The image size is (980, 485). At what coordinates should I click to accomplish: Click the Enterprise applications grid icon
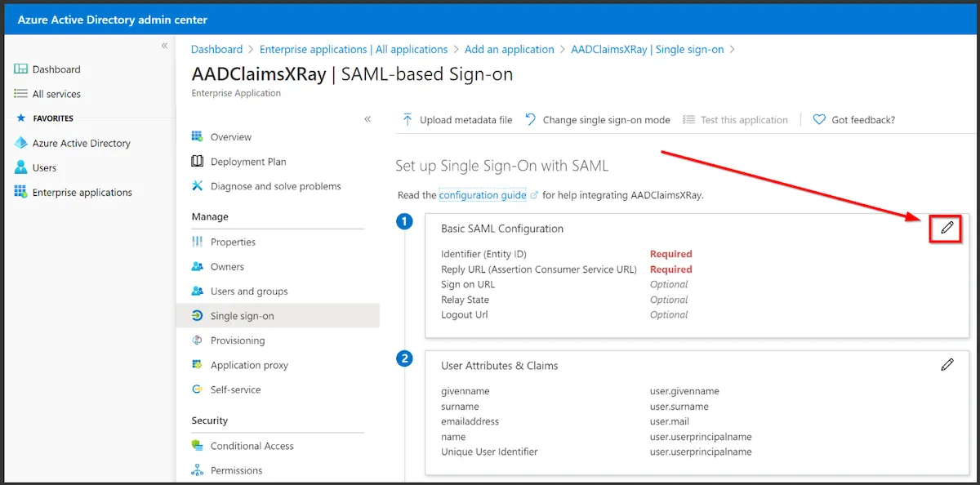[x=21, y=192]
